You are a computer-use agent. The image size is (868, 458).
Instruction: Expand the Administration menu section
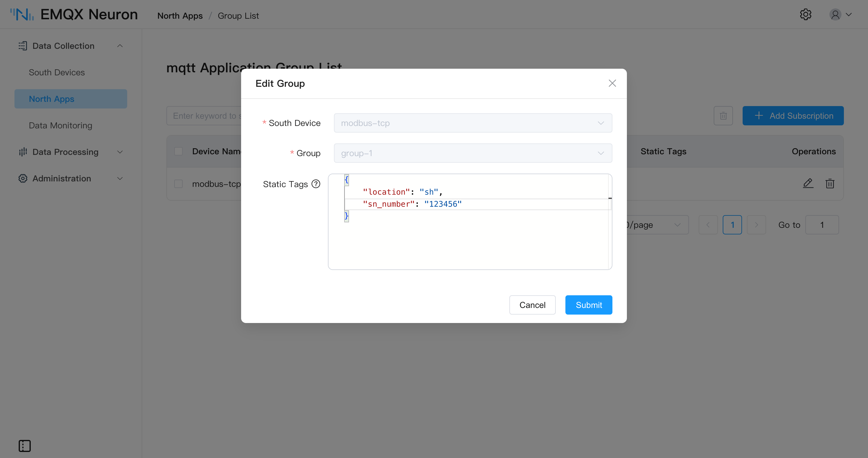pyautogui.click(x=120, y=178)
